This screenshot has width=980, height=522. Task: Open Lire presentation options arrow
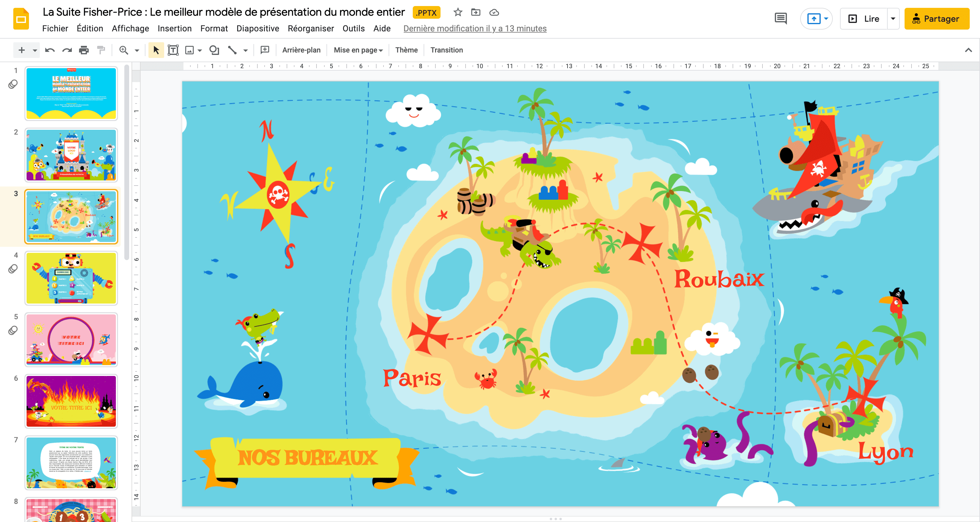pyautogui.click(x=893, y=19)
